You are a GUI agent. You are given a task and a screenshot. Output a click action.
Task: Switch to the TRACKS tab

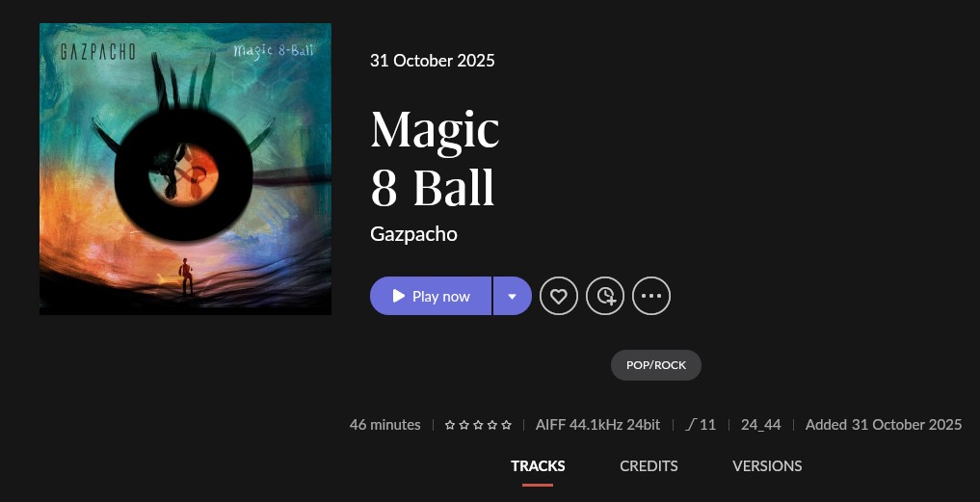(538, 466)
